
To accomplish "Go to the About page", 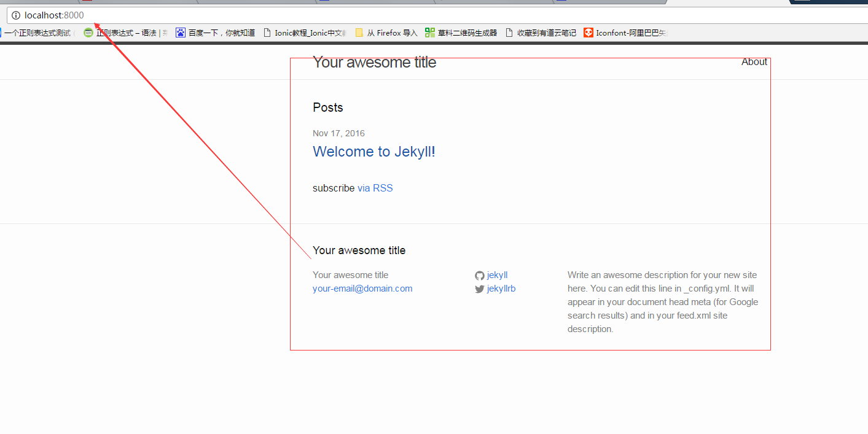I will pyautogui.click(x=754, y=61).
